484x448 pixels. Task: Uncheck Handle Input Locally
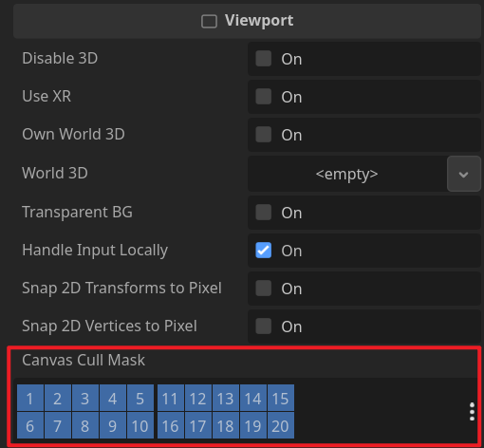[x=263, y=251]
